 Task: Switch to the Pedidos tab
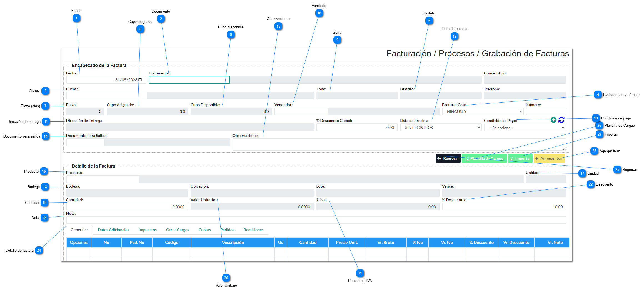tap(227, 230)
